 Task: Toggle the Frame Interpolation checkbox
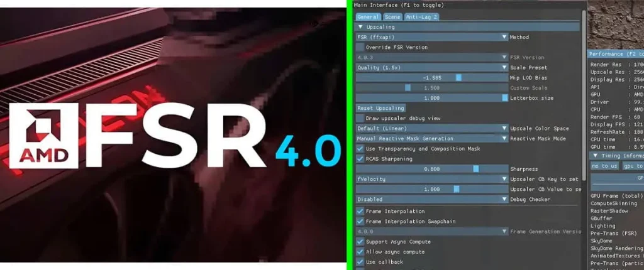[x=360, y=212]
